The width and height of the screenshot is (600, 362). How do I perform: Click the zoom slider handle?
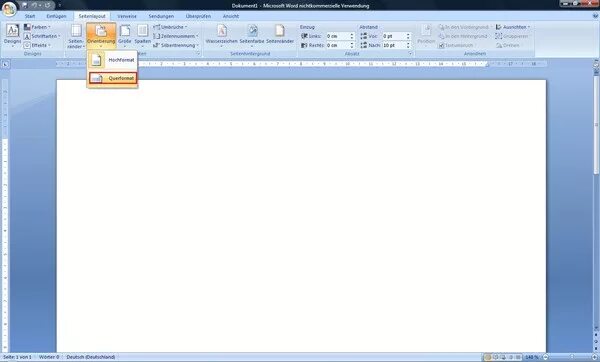pyautogui.click(x=572, y=357)
